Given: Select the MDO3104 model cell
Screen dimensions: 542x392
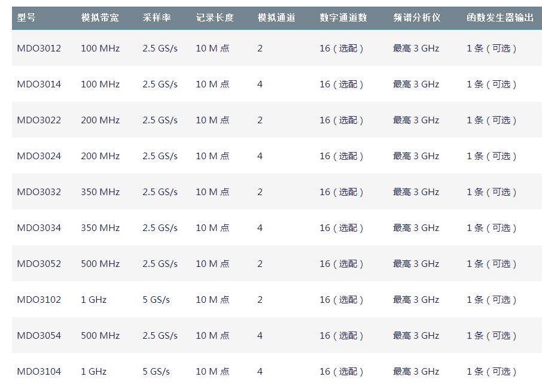Looking at the screenshot, I should click(39, 372).
